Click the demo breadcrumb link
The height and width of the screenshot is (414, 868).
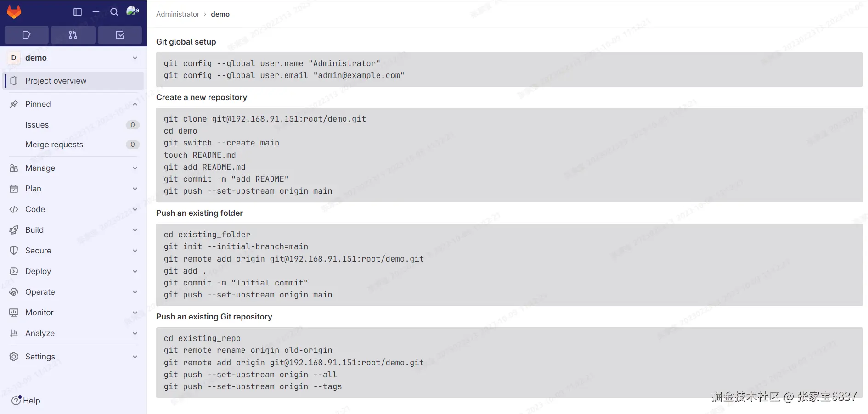[220, 14]
